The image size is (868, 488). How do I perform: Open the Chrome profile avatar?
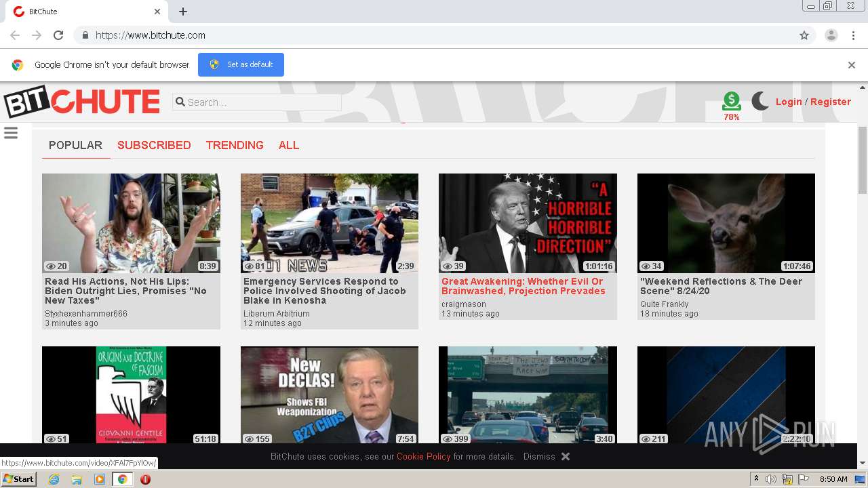(831, 35)
